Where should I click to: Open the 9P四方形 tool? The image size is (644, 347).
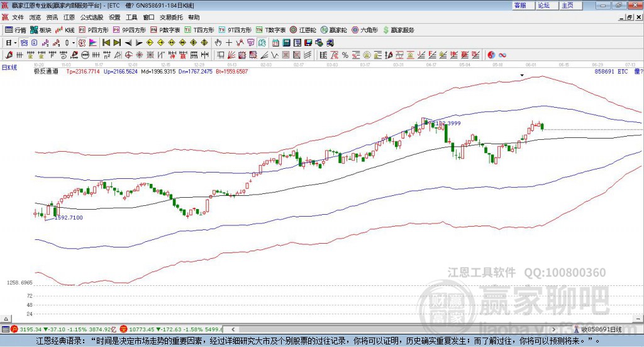pos(130,30)
